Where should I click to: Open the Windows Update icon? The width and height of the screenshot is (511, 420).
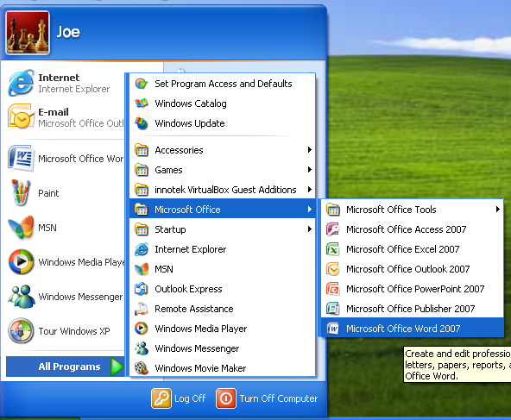click(142, 123)
